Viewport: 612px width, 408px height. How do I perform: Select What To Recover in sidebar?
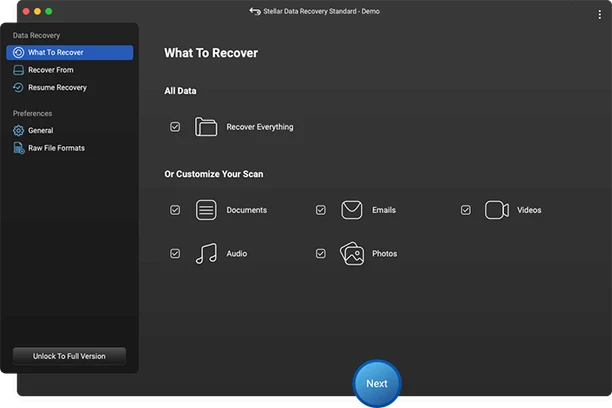(x=56, y=53)
